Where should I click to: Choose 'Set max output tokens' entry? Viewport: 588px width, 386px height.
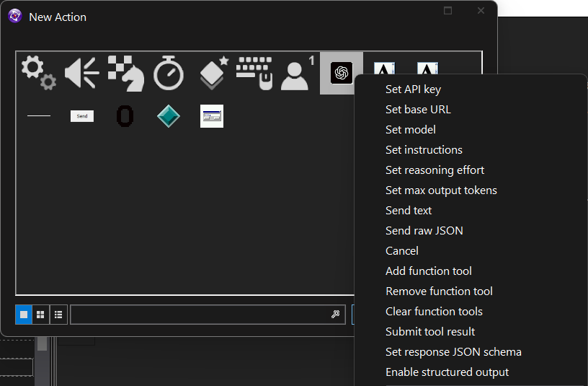tap(441, 190)
